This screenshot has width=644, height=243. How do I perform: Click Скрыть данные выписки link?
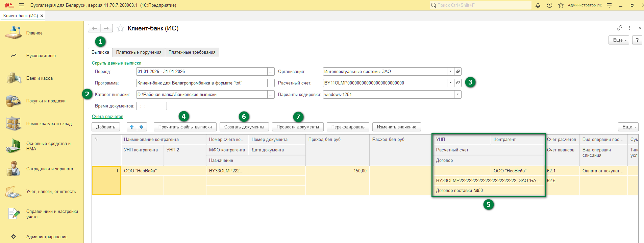point(117,63)
